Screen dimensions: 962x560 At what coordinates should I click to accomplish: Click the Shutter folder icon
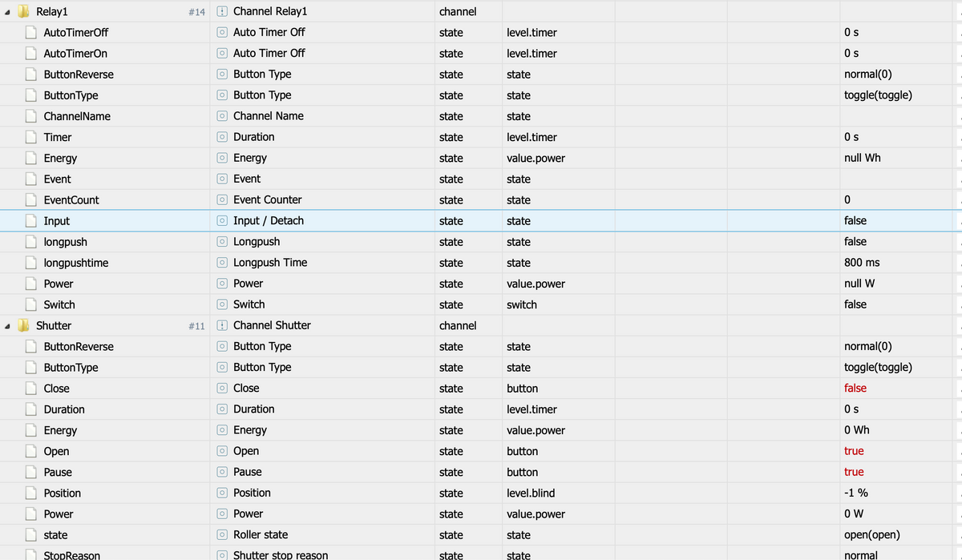(x=23, y=325)
